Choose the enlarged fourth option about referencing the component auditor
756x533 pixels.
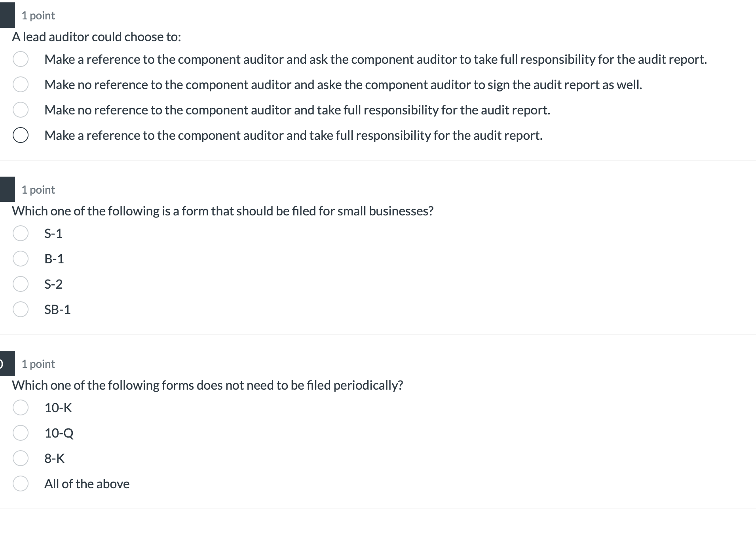click(x=20, y=135)
